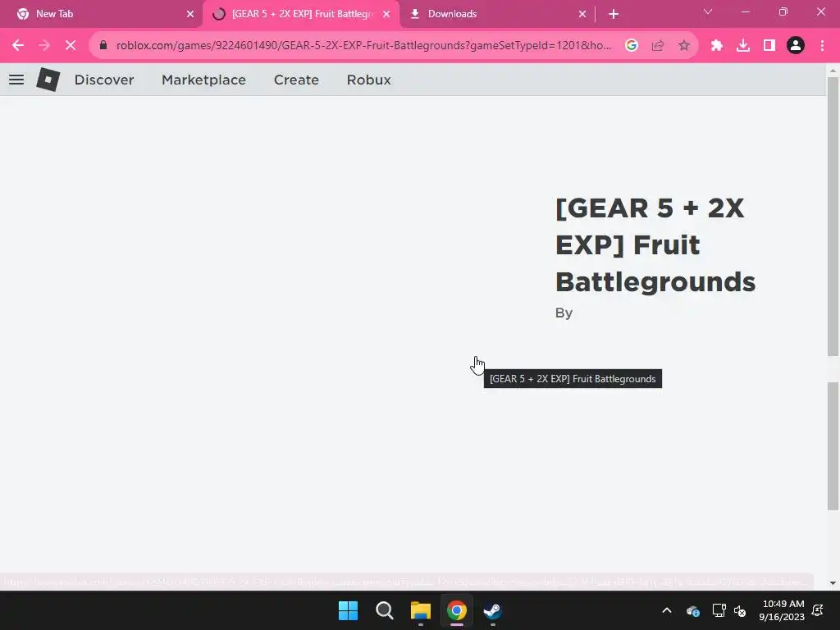Screen dimensions: 840x630
Task: Open the Roblox hamburger navigation menu
Action: [16, 80]
